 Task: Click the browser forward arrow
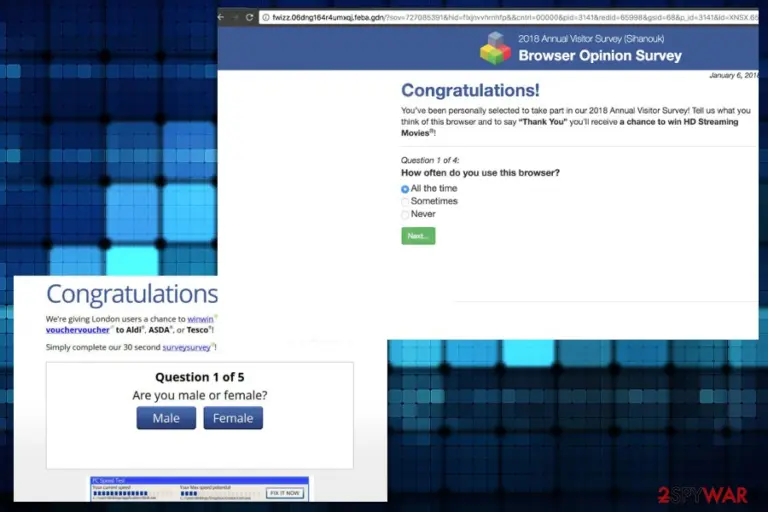235,17
